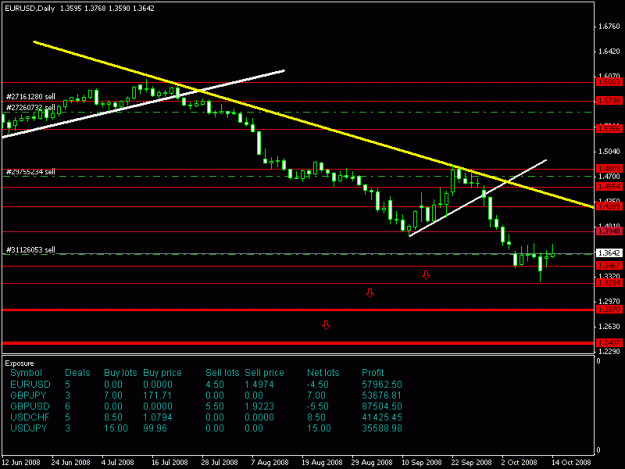The image size is (625, 469).
Task: Click the 1.4809 red price level tag
Action: coord(609,169)
